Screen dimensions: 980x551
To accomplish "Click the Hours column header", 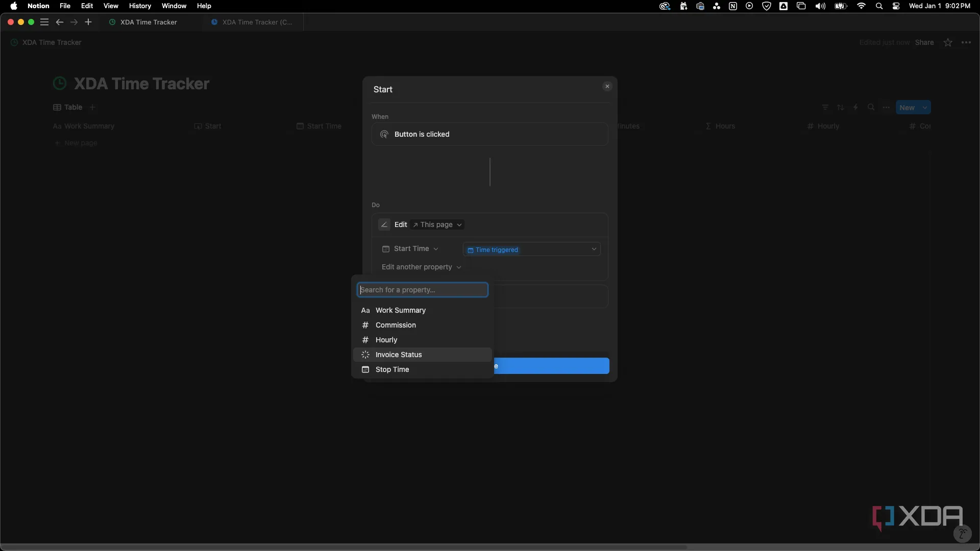I will [720, 126].
